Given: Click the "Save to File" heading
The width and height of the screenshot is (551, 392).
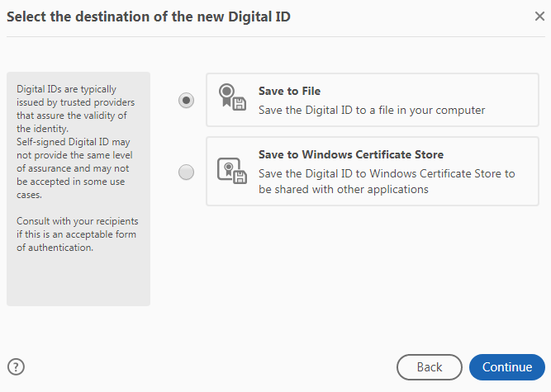Looking at the screenshot, I should point(289,91).
